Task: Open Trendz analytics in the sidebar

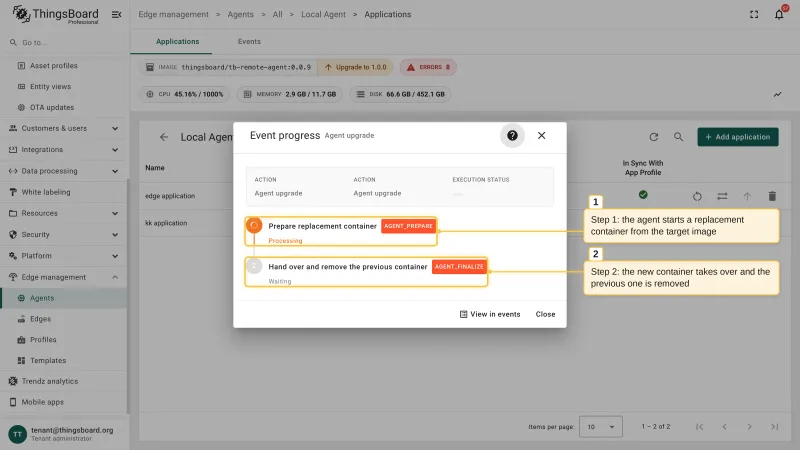Action: (x=64, y=381)
